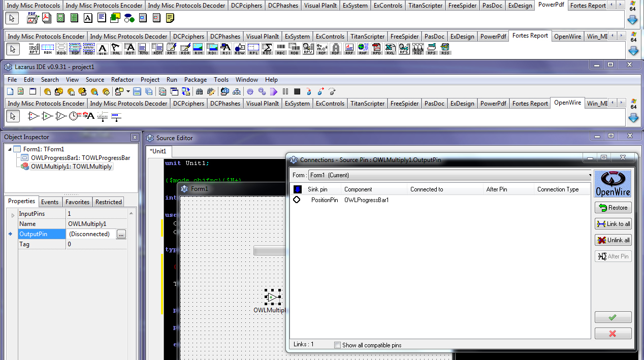
Task: Click the Save toolbar icon in Lazarus
Action: click(137, 92)
